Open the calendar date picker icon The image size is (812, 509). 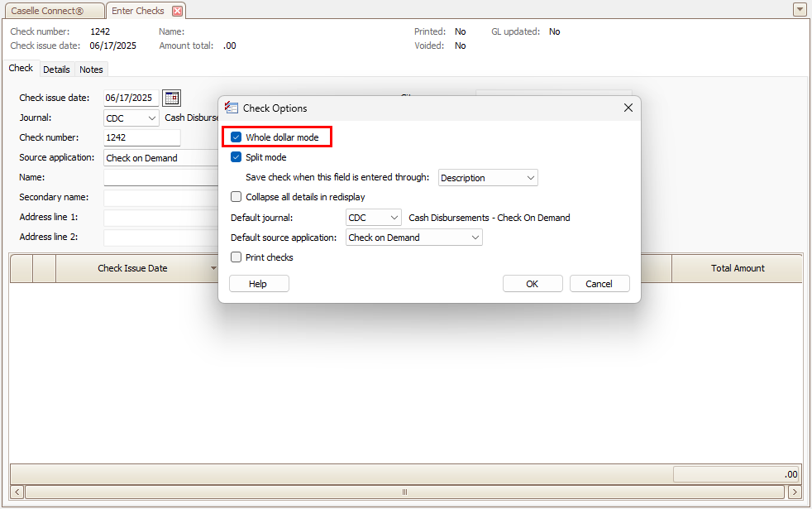pyautogui.click(x=171, y=98)
